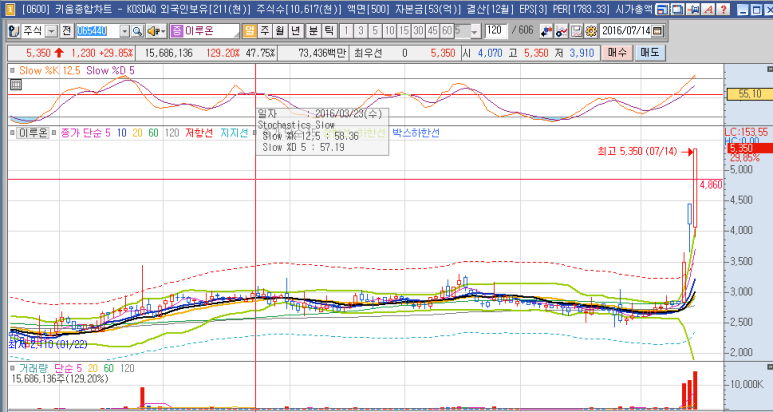Click the red 5,350 current price marker
The image size is (773, 412).
click(x=750, y=148)
